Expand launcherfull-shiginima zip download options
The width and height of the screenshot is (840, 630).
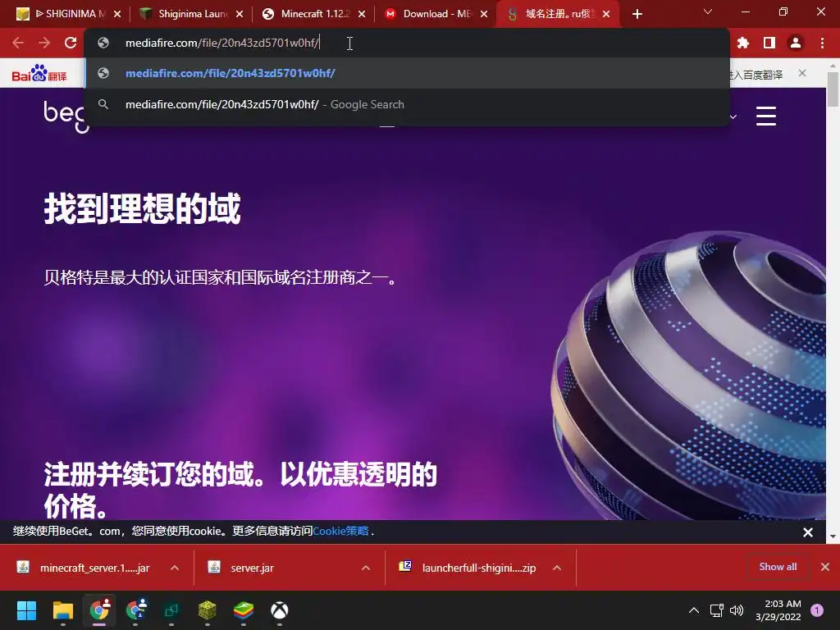point(557,568)
